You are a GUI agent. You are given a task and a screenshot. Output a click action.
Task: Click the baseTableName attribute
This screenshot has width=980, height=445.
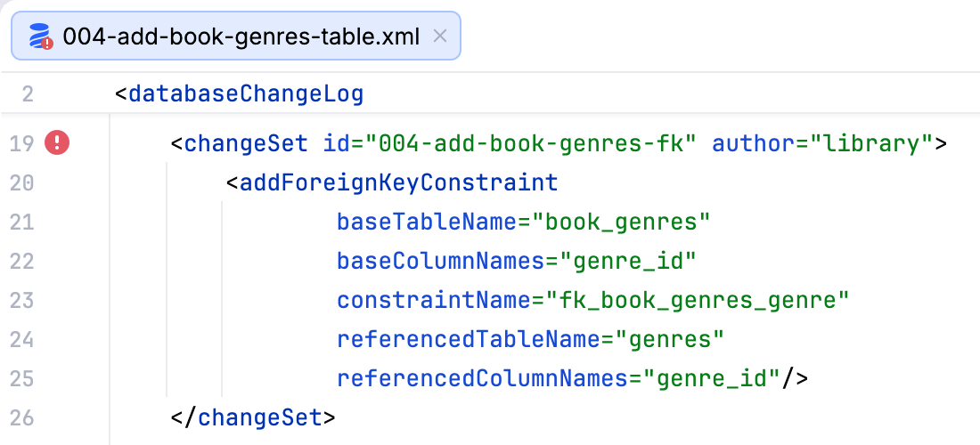(x=428, y=222)
